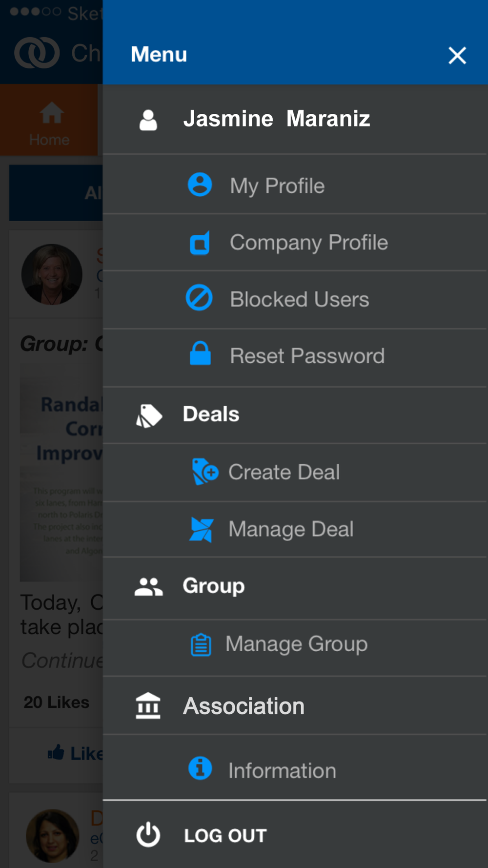Viewport: 488px width, 868px height.
Task: Select Company Profile from the menu
Action: click(309, 243)
